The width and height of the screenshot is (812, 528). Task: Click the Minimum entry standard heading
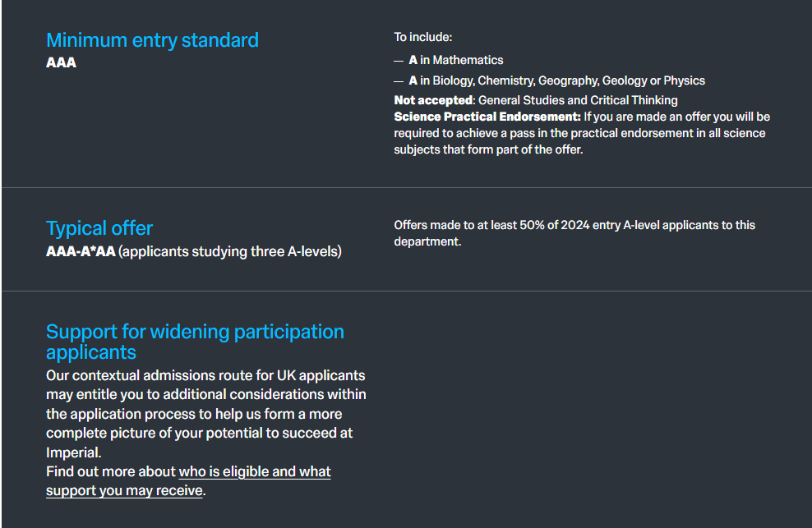152,40
